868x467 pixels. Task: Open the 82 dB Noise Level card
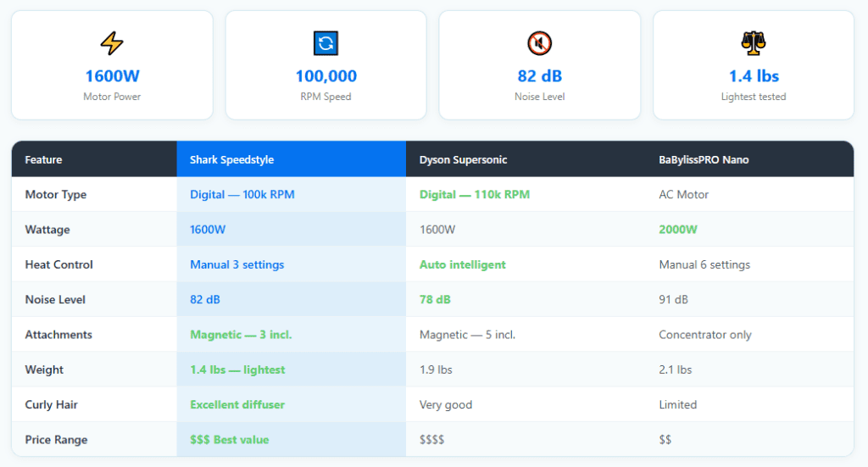(x=540, y=64)
